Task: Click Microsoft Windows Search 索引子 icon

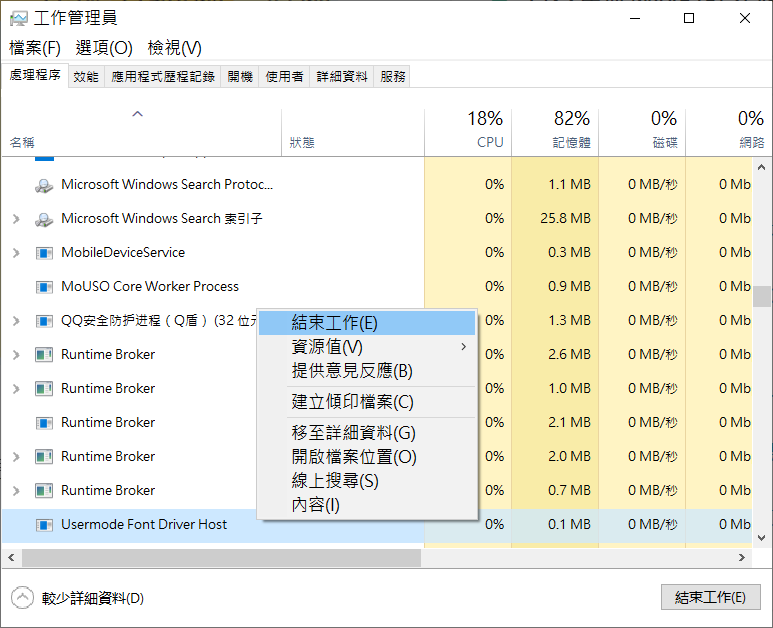Action: tap(44, 219)
